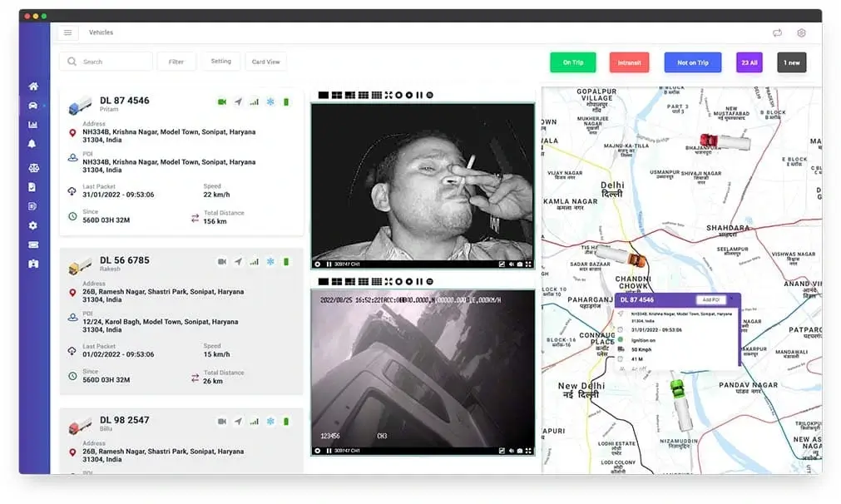Close the DL 87 4546 map popup
The width and height of the screenshot is (841, 504).
coord(733,299)
